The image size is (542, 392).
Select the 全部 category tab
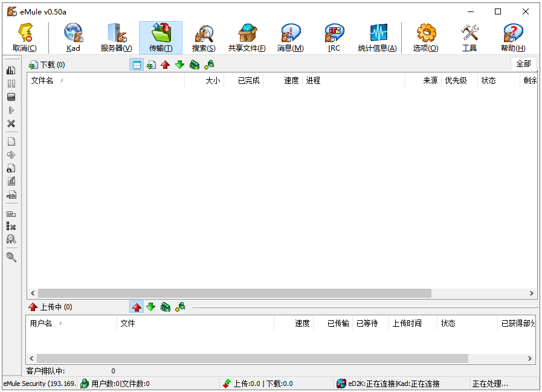(523, 64)
